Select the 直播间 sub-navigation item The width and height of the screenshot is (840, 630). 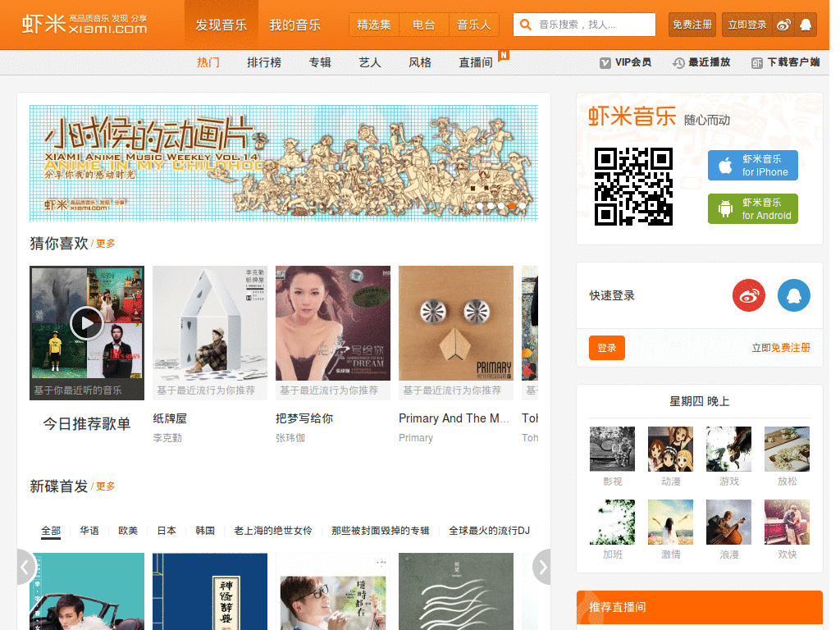(x=476, y=62)
